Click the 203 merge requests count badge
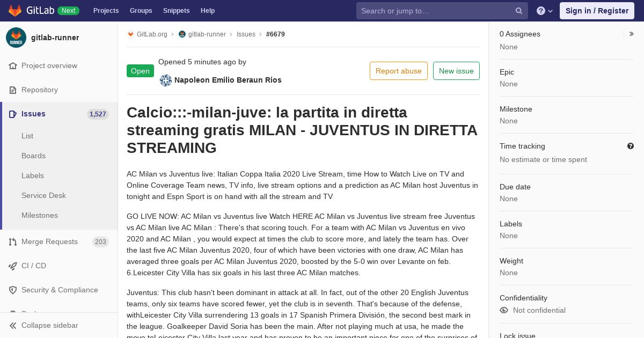The image size is (644, 338). [100, 242]
